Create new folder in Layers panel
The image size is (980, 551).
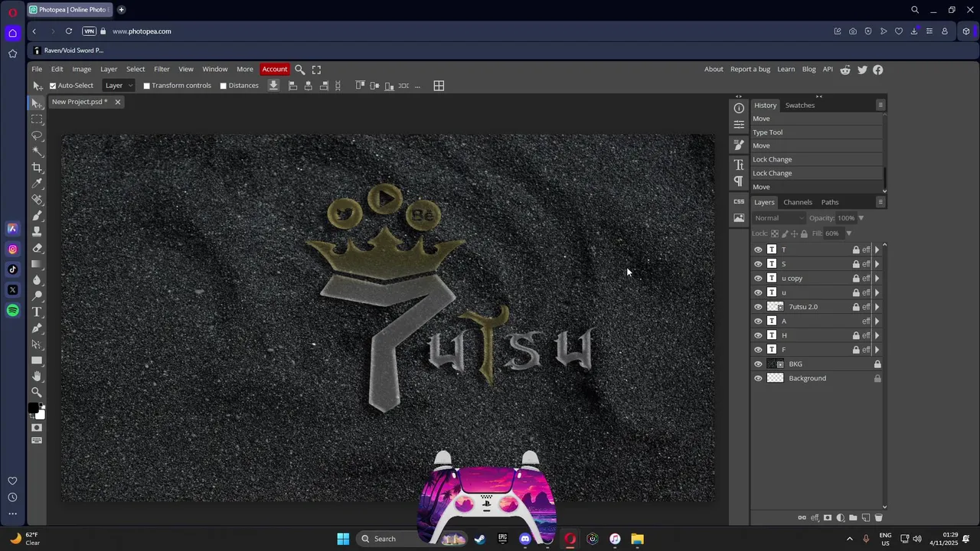853,518
